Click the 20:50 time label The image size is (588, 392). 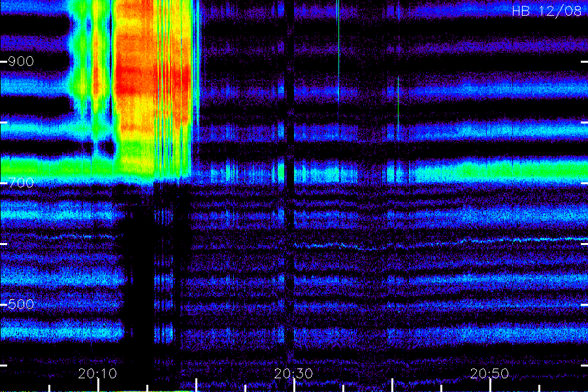[490, 373]
